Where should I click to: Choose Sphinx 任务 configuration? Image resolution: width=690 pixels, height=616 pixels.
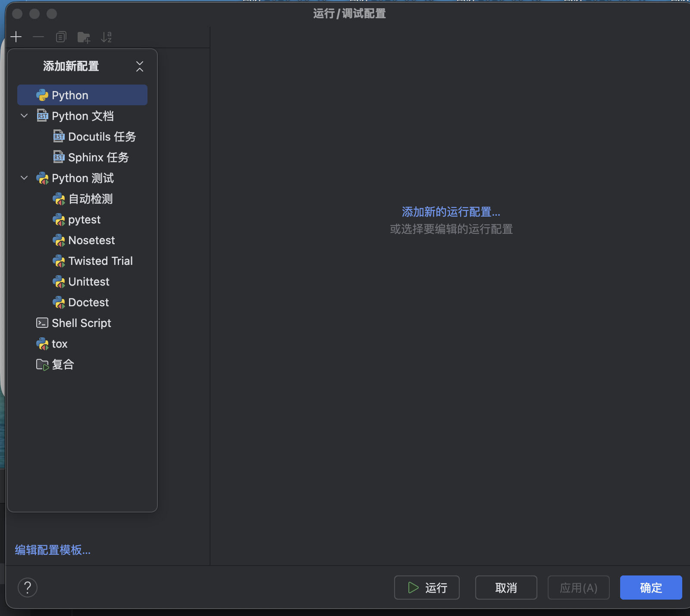(82, 157)
